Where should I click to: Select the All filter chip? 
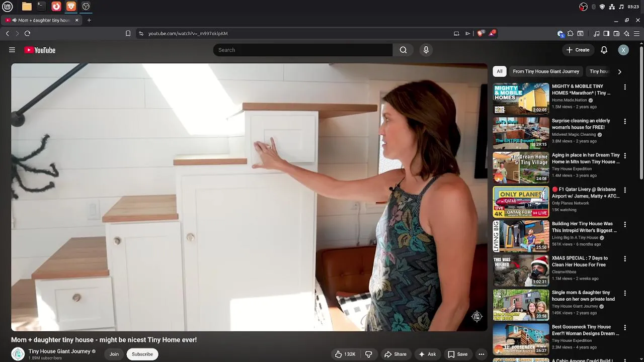[x=499, y=71]
